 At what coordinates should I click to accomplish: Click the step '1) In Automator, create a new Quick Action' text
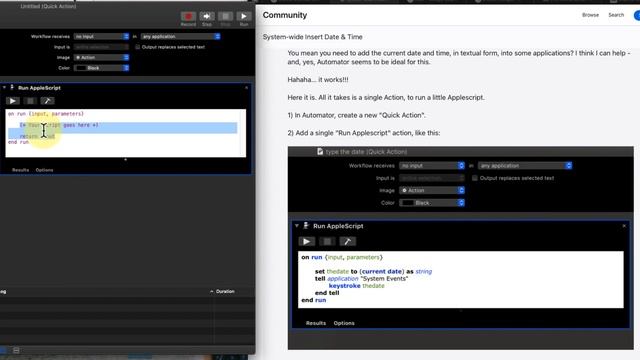click(356, 115)
